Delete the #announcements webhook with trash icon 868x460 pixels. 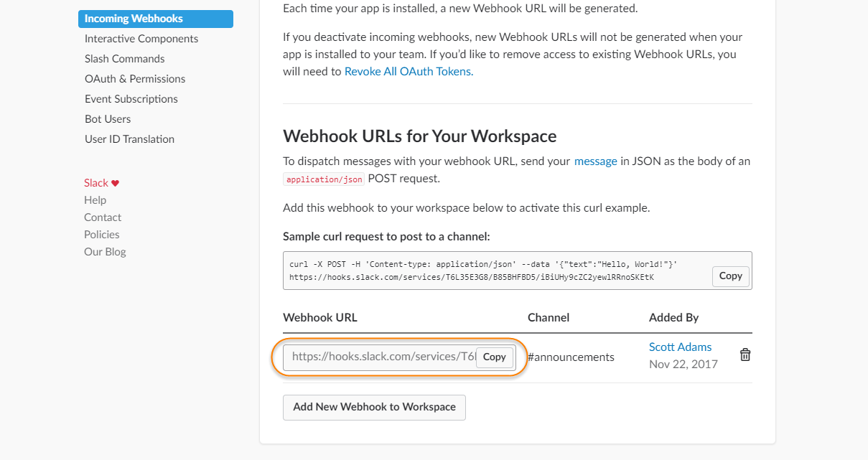click(745, 355)
